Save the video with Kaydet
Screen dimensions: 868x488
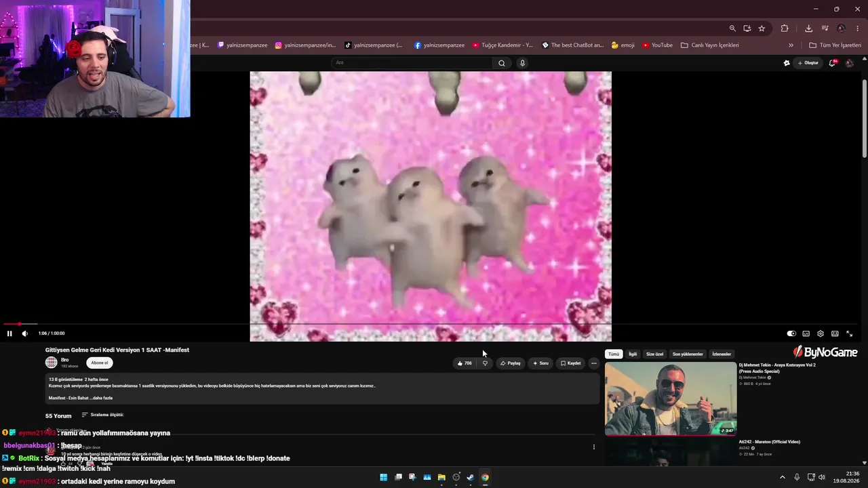pyautogui.click(x=570, y=363)
